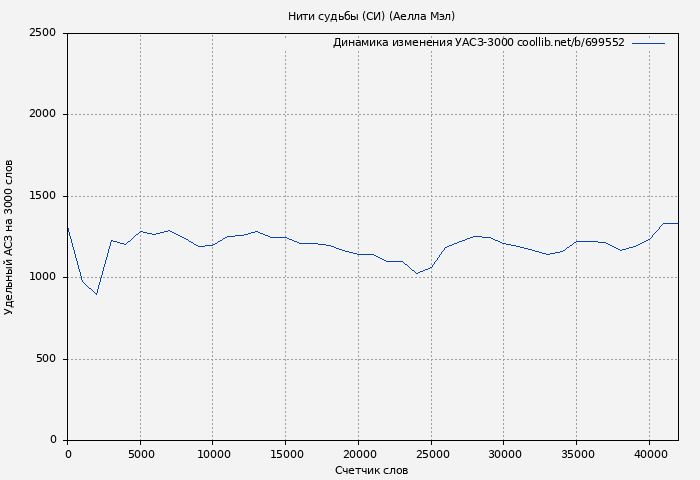Screen dimensions: 700x480
Task: Click the 1500 tick label on y-axis
Action: [42, 196]
